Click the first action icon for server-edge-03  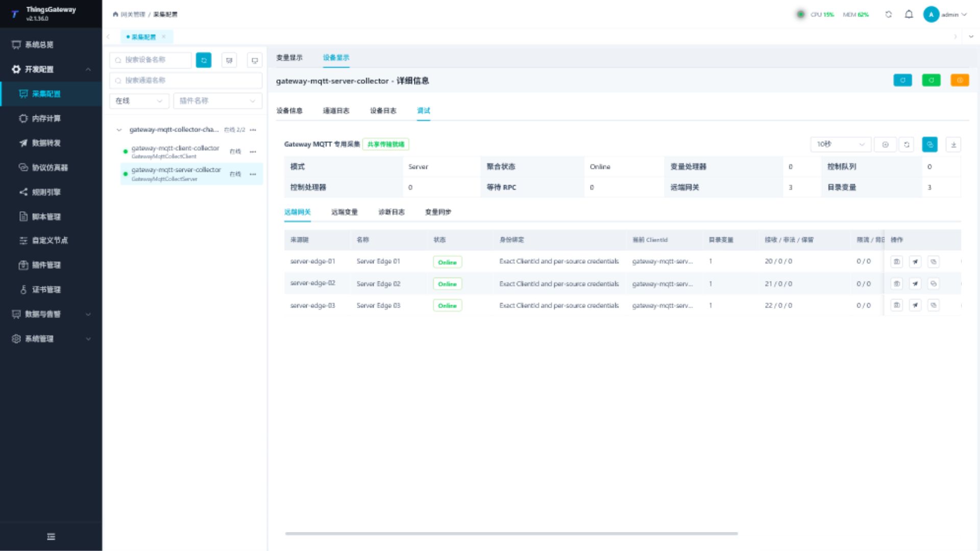[897, 305]
